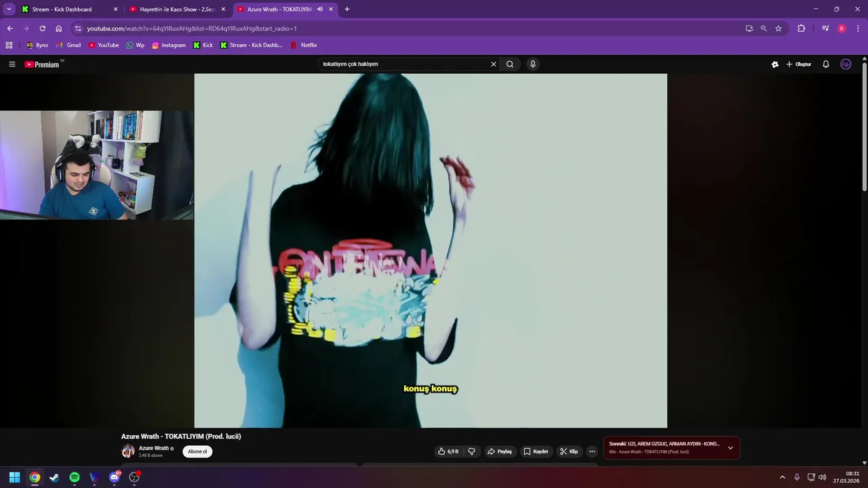Open the extensions puzzle icon
This screenshot has height=488, width=868.
click(801, 28)
